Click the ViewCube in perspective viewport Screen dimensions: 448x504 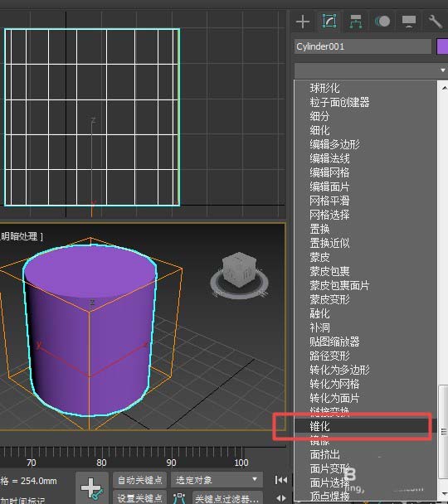(240, 275)
